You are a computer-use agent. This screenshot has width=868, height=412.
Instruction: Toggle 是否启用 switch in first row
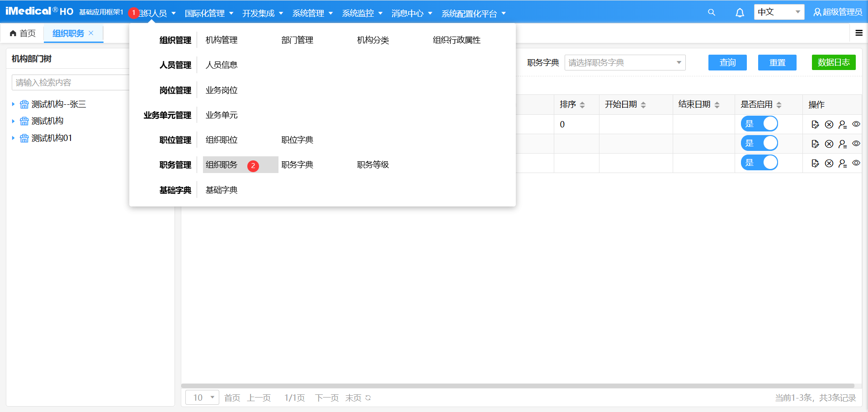(759, 124)
